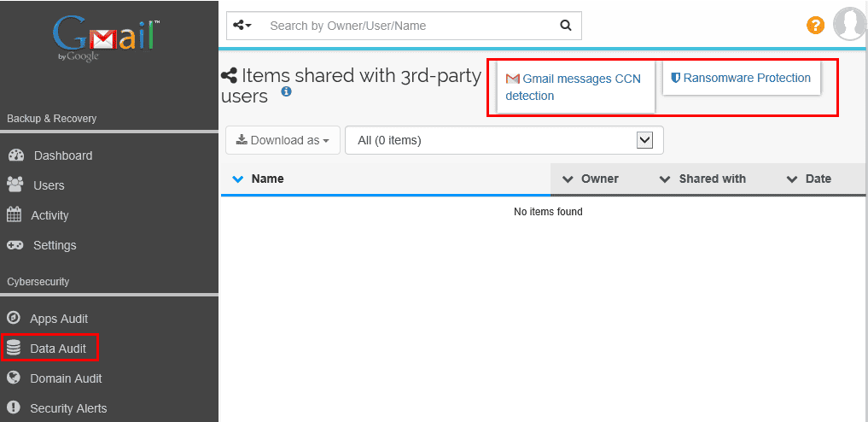Screen dimensions: 868x422
Task: Open the share filter dropdown beside search
Action: (x=242, y=26)
